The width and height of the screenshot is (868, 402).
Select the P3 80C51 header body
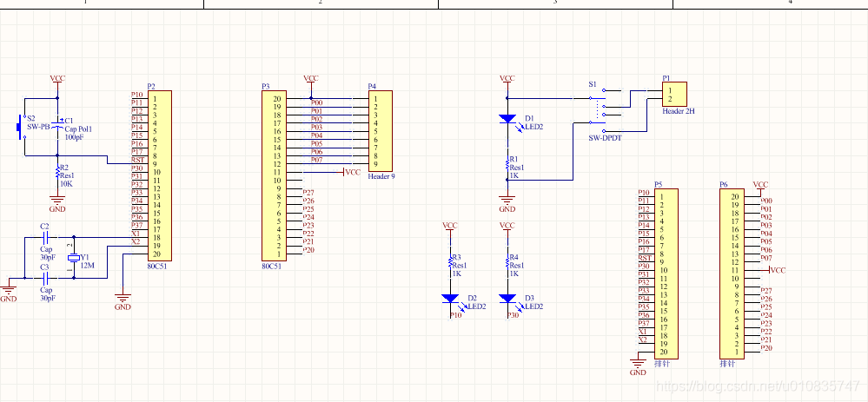click(x=273, y=175)
